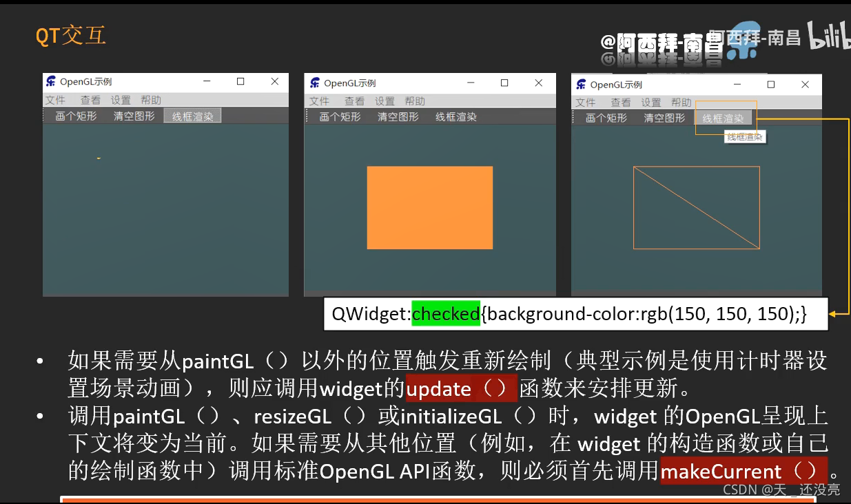Minimize the right OpenGL示例 window

(737, 84)
